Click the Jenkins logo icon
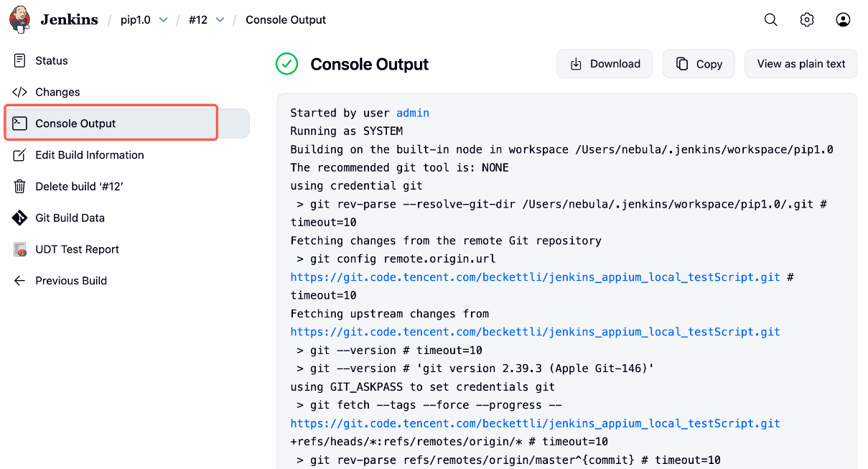 (x=20, y=19)
